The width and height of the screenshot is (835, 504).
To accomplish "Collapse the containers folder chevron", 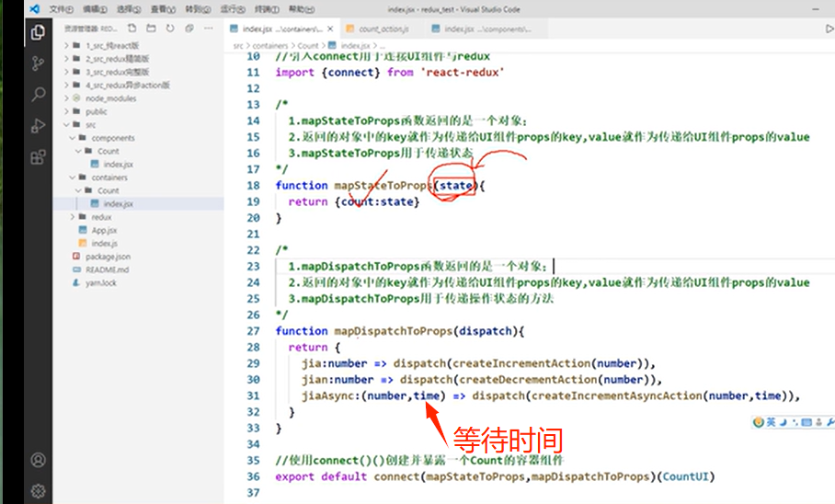I will click(73, 178).
